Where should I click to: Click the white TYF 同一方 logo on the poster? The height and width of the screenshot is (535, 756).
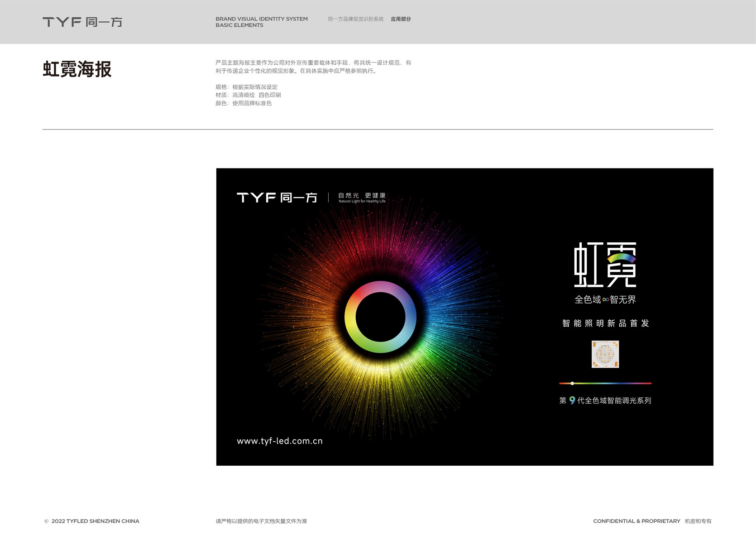tap(277, 198)
